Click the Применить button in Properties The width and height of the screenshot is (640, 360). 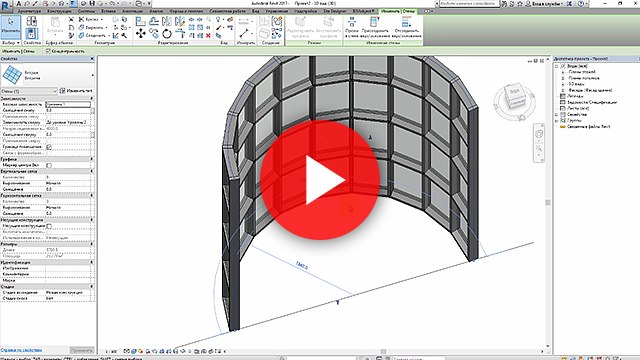(82, 350)
